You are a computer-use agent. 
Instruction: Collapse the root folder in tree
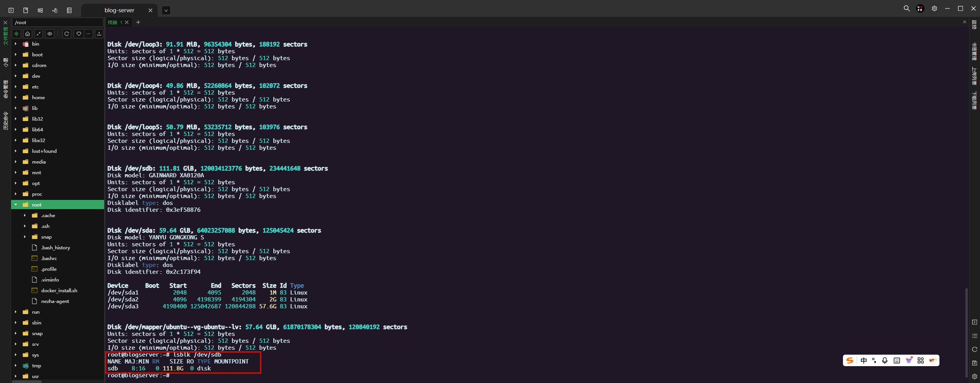click(x=16, y=205)
